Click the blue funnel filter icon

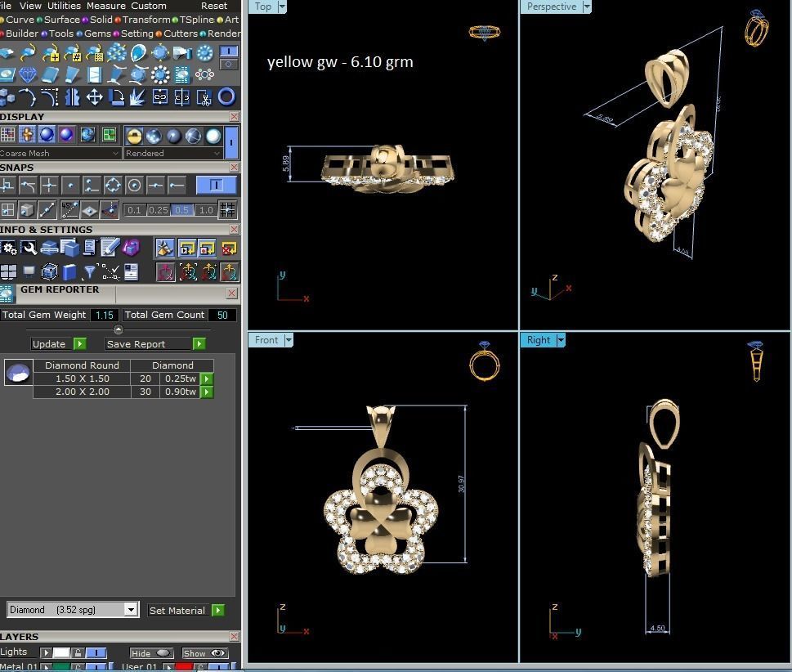point(90,272)
